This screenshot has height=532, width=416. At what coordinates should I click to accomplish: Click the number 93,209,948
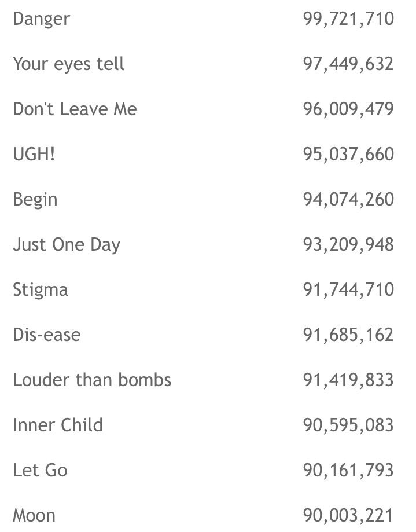pos(348,244)
